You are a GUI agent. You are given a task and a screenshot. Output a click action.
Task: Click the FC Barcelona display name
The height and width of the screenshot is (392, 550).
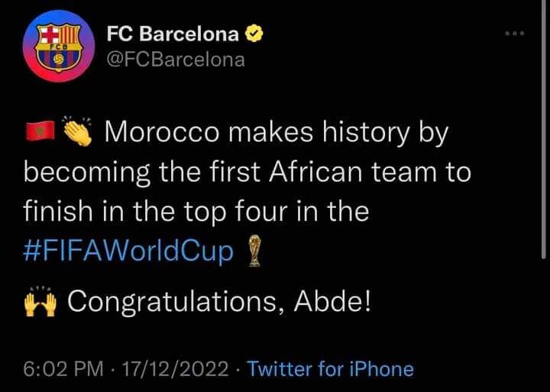tap(173, 34)
